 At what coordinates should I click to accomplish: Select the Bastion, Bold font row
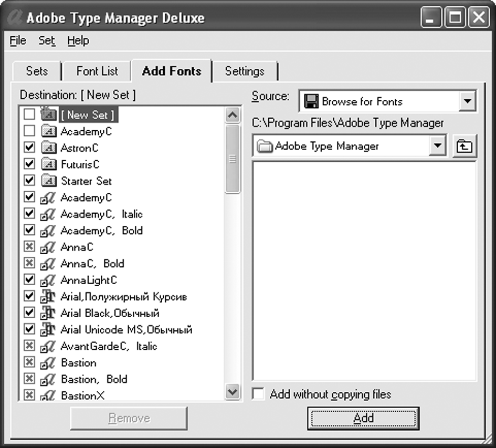(x=94, y=379)
